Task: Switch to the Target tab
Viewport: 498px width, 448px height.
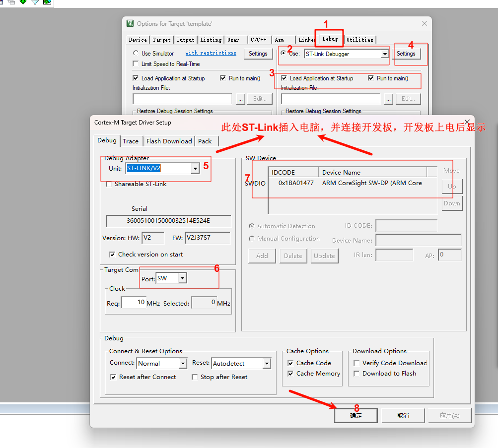Action: 161,40
